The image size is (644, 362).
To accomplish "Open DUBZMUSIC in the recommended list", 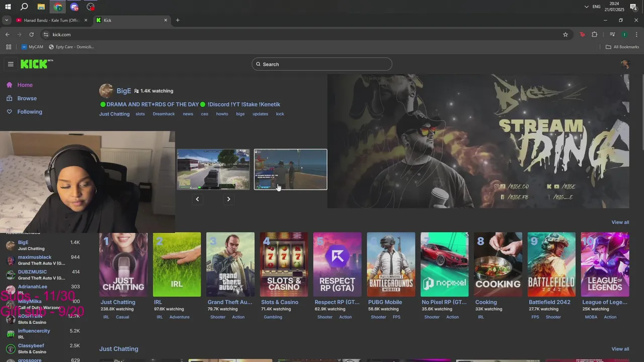I will (x=43, y=275).
